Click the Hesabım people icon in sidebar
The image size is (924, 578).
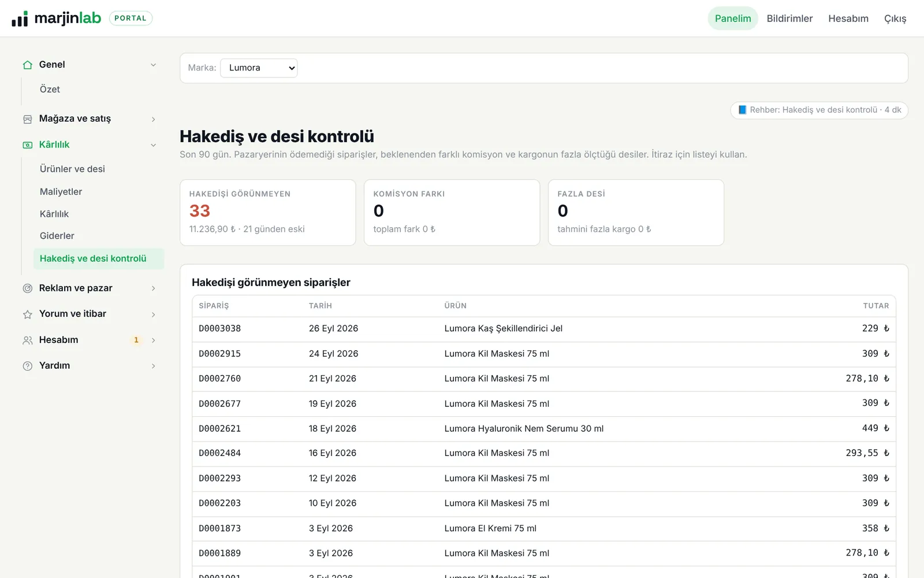27,340
